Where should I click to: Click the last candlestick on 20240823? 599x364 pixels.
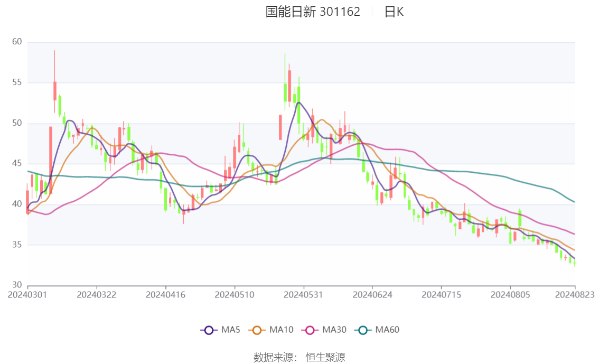click(575, 263)
